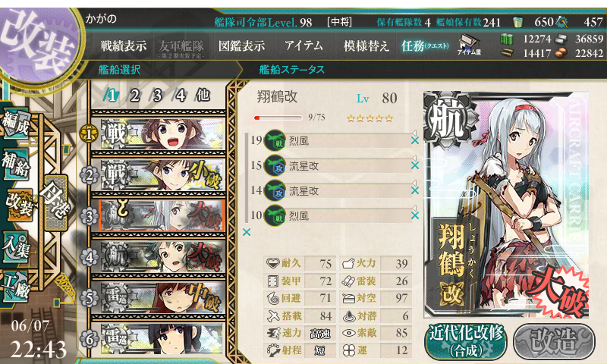The width and height of the screenshot is (607, 364).
Task: Open the 任務 quest menu
Action: (425, 46)
